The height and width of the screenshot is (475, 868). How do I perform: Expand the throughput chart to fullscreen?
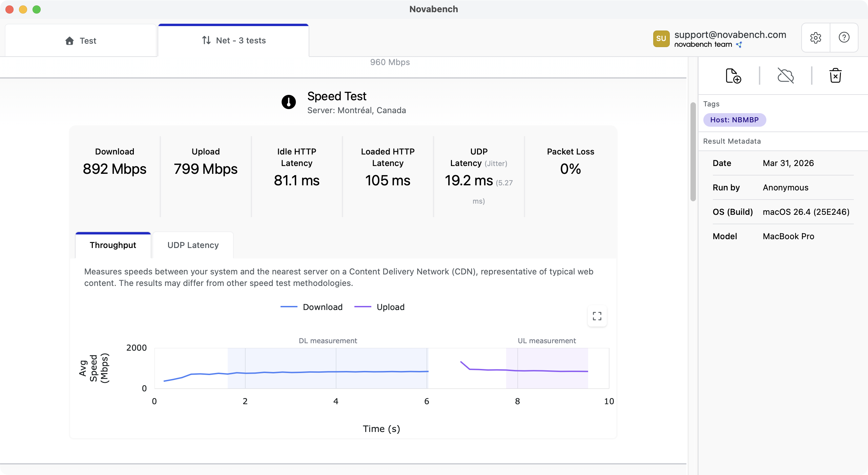tap(597, 316)
